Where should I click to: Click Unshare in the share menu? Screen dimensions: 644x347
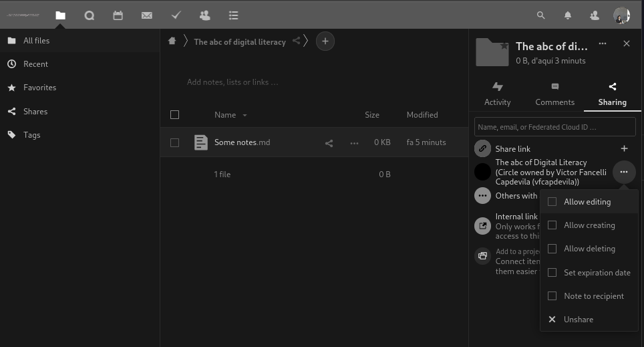tap(578, 320)
